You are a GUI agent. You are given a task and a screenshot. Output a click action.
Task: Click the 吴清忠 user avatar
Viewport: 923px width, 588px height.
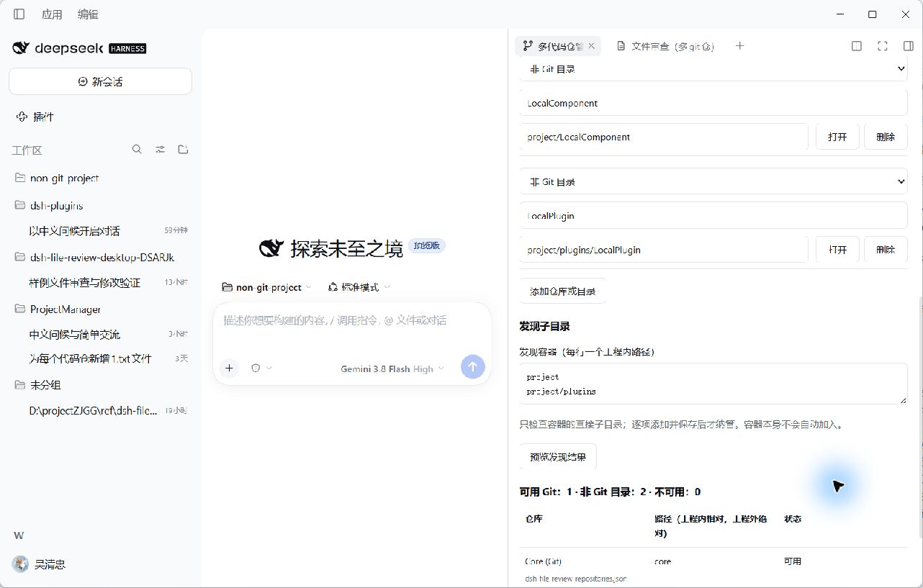(x=21, y=564)
